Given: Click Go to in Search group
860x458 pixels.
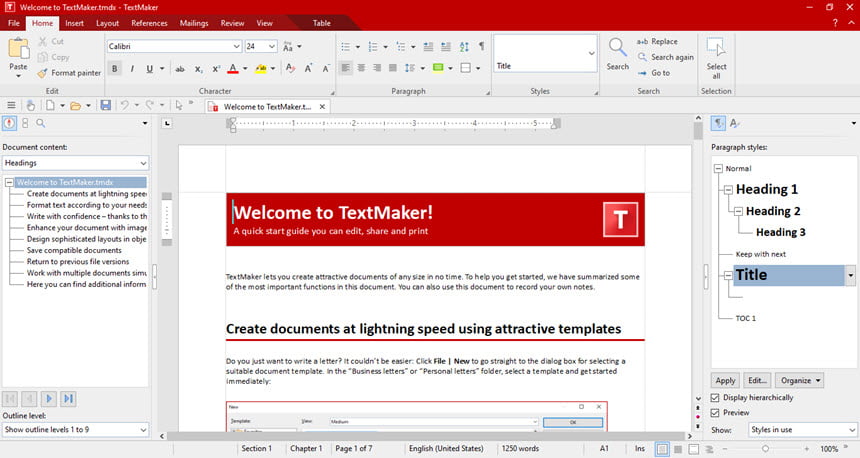Looking at the screenshot, I should point(654,72).
